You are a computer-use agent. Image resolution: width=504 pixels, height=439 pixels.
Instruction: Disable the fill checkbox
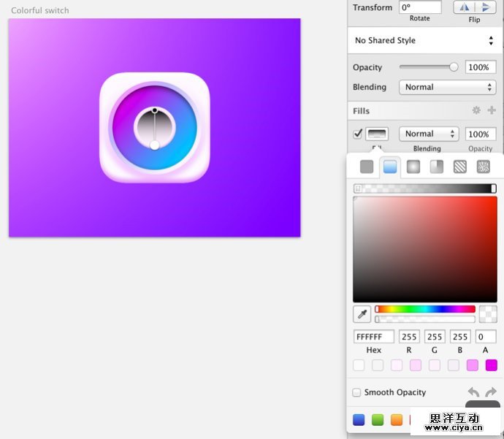click(357, 134)
